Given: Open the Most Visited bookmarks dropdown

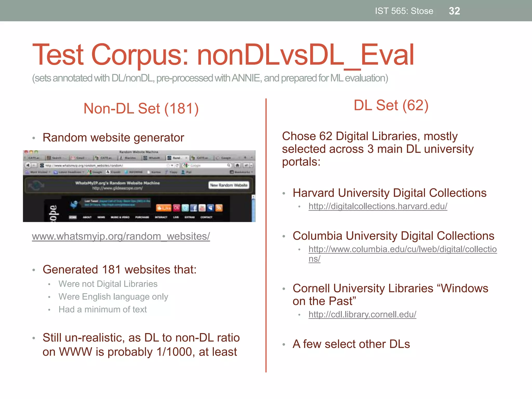Looking at the screenshot, I should pos(38,172).
